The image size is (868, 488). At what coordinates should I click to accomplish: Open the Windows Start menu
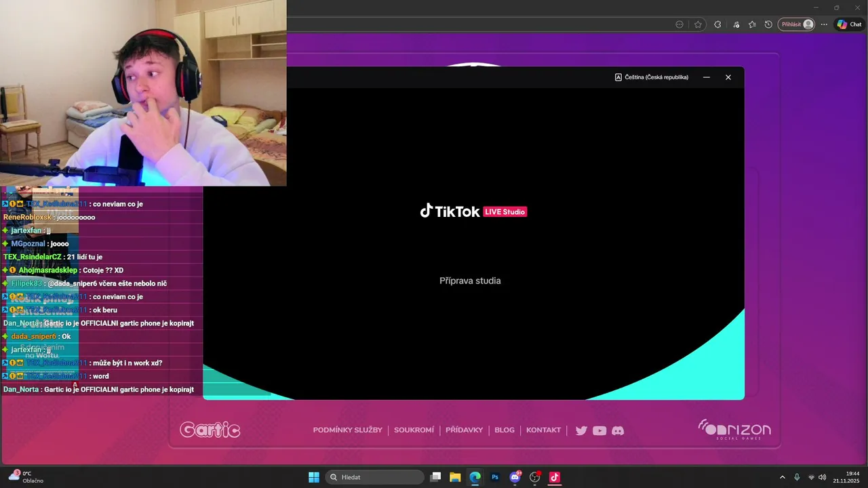(x=314, y=477)
